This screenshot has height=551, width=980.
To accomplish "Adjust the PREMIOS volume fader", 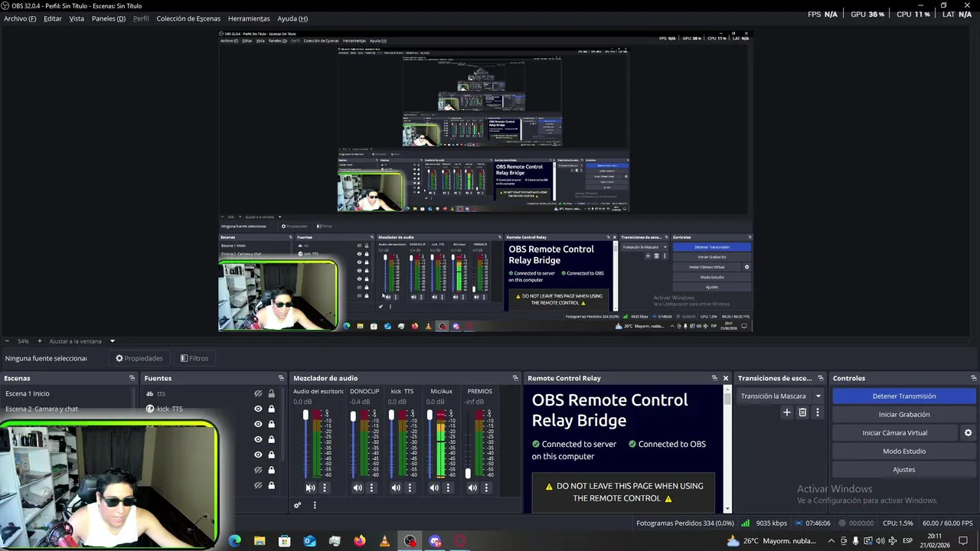I will coord(468,473).
